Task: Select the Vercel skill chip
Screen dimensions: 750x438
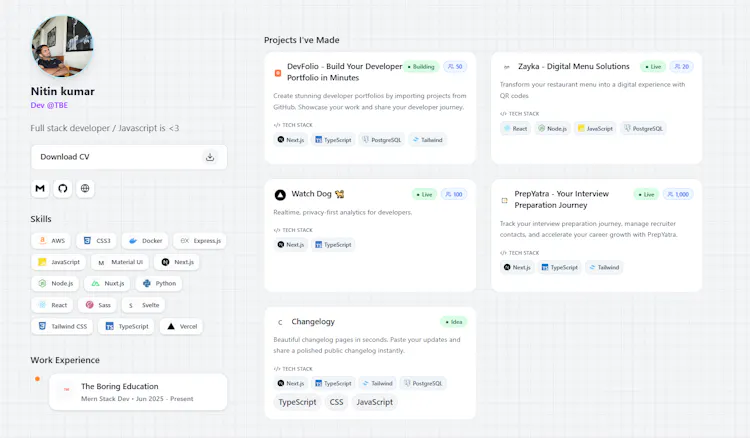Action: click(181, 326)
